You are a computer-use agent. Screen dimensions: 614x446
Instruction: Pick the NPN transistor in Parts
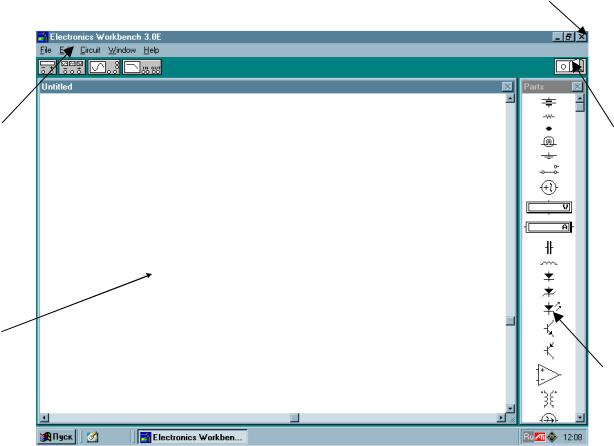[549, 329]
